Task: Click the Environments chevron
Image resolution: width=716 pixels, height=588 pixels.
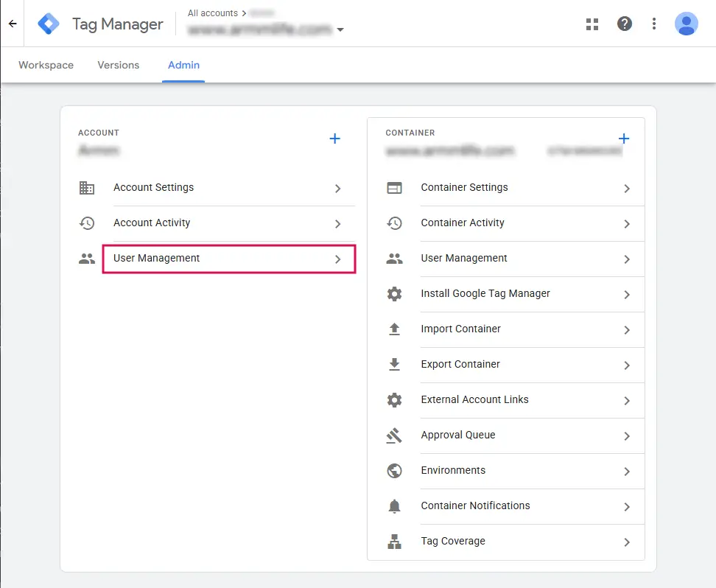Action: [x=627, y=472]
